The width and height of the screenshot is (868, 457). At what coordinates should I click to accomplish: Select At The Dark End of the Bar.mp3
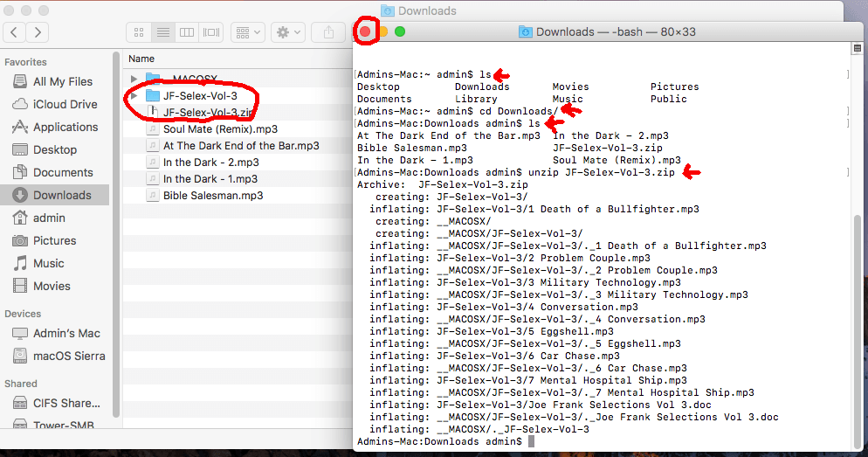point(241,146)
